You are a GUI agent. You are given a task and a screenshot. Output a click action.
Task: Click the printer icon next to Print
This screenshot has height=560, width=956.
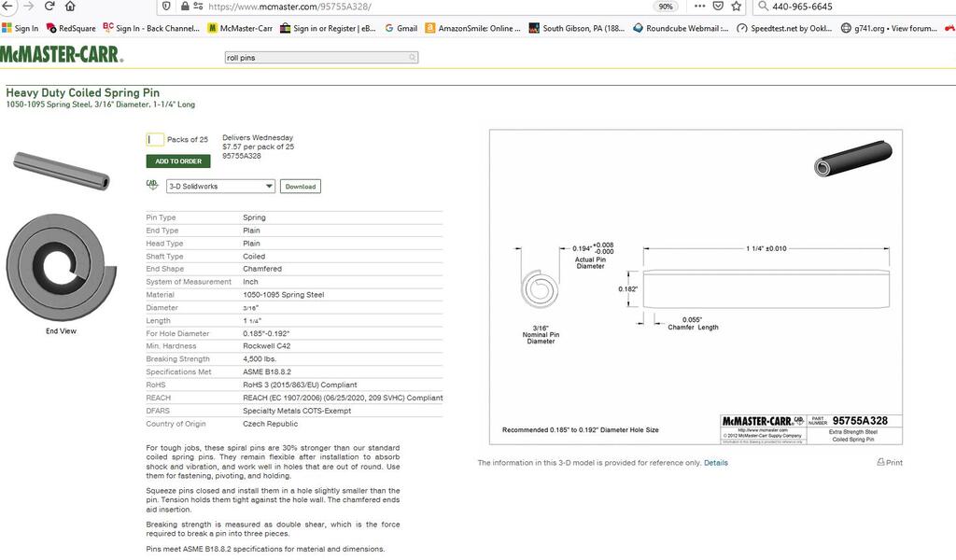point(880,462)
